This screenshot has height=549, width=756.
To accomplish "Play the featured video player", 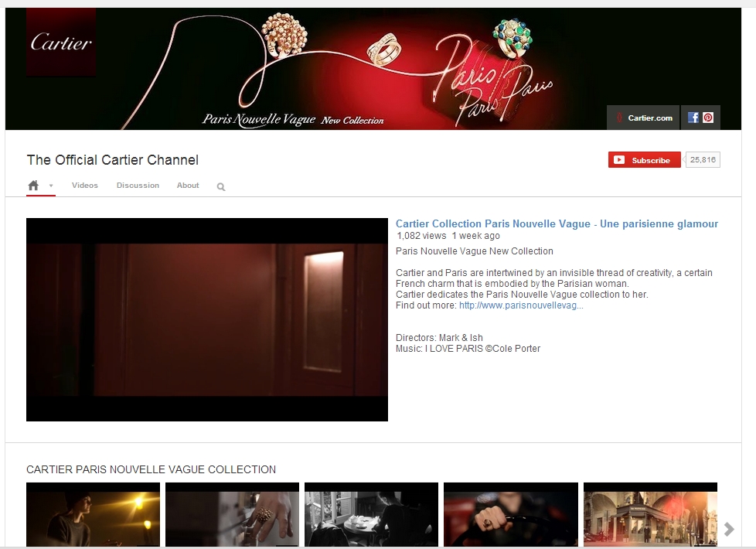I will [207, 319].
